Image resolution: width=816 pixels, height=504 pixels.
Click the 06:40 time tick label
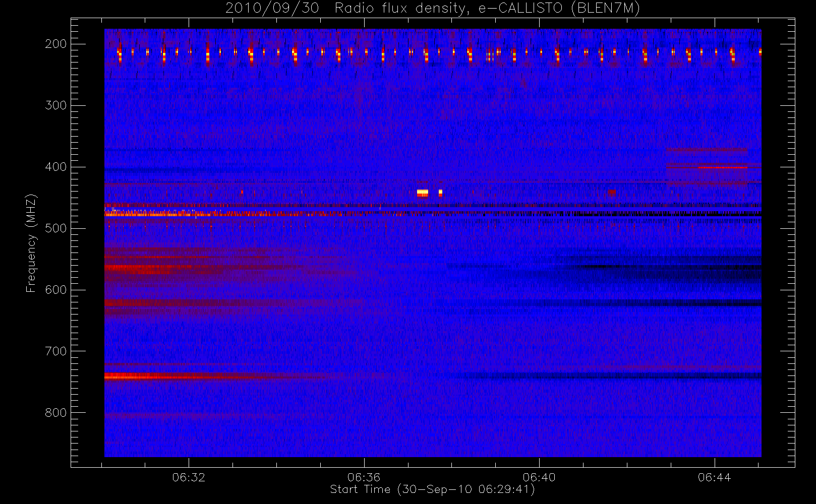539,477
